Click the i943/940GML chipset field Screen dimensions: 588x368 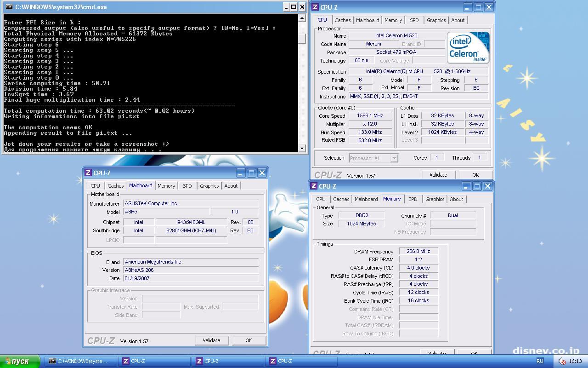coord(191,222)
